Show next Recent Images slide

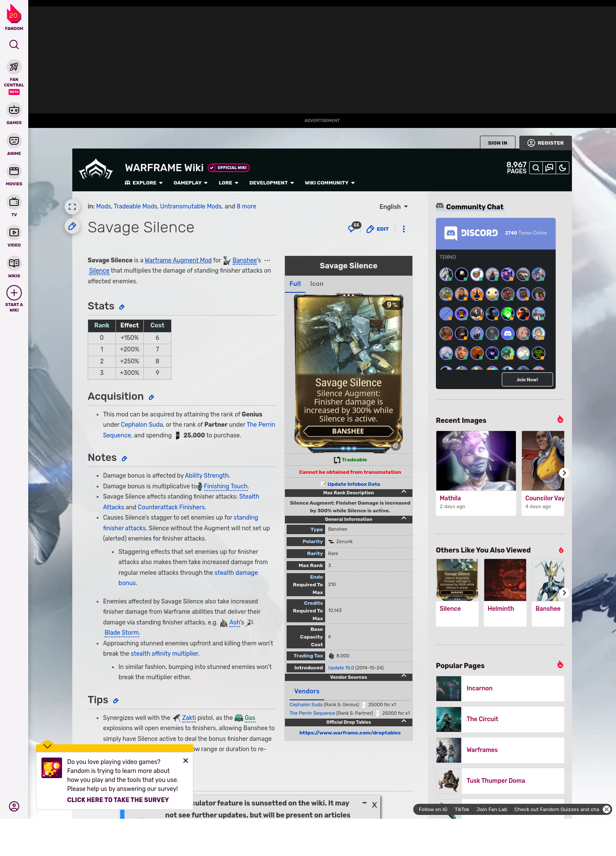click(x=564, y=473)
